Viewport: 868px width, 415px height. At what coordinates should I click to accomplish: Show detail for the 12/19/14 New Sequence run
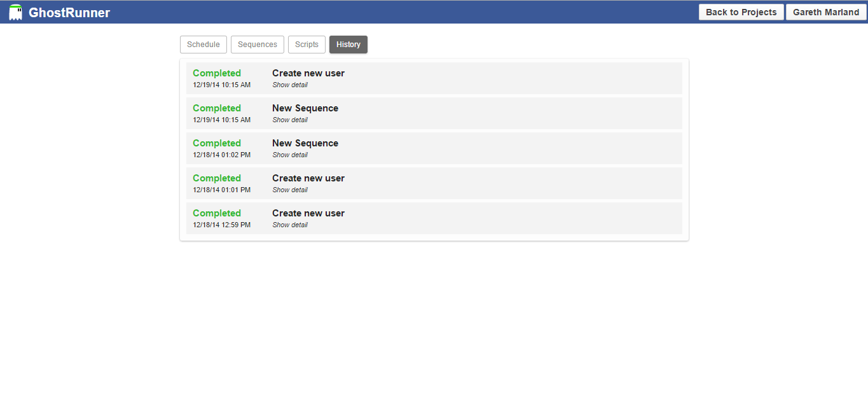[x=289, y=120]
